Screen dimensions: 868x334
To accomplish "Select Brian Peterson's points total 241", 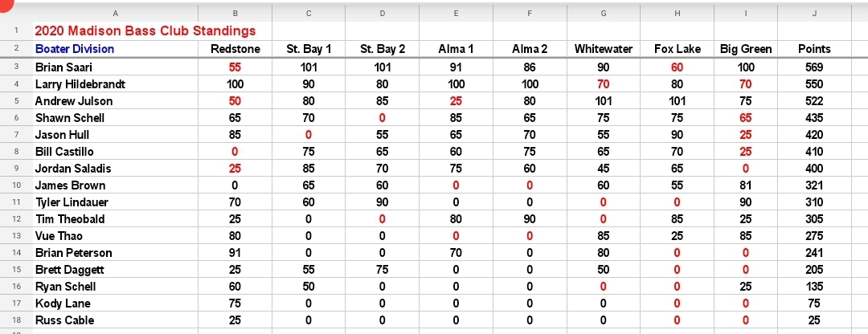I will click(x=814, y=253).
